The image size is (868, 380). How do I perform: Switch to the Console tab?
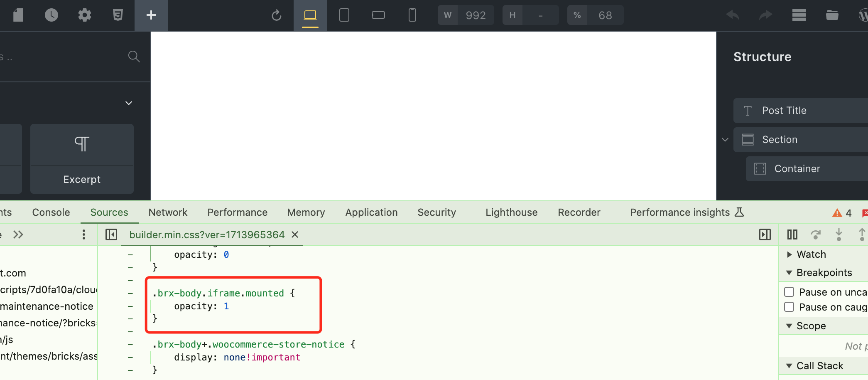coord(51,212)
